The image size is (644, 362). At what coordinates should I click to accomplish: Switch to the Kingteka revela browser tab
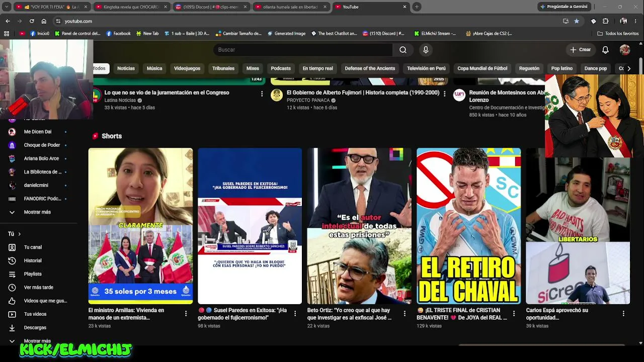click(x=131, y=7)
